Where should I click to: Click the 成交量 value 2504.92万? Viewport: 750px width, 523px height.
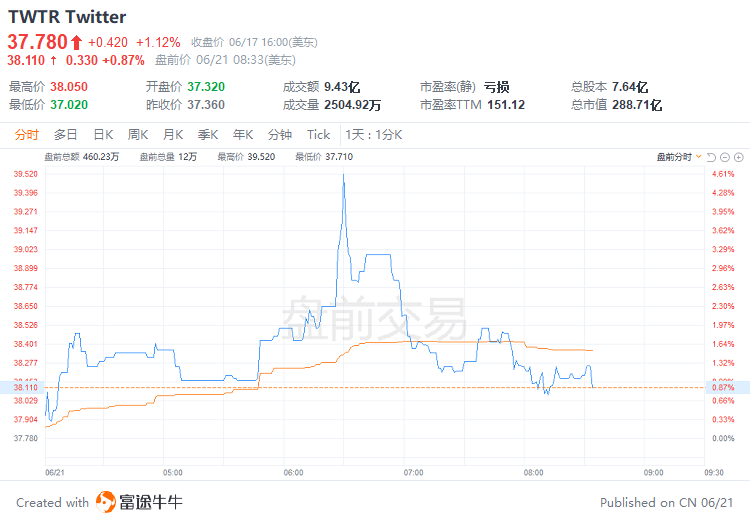[353, 104]
